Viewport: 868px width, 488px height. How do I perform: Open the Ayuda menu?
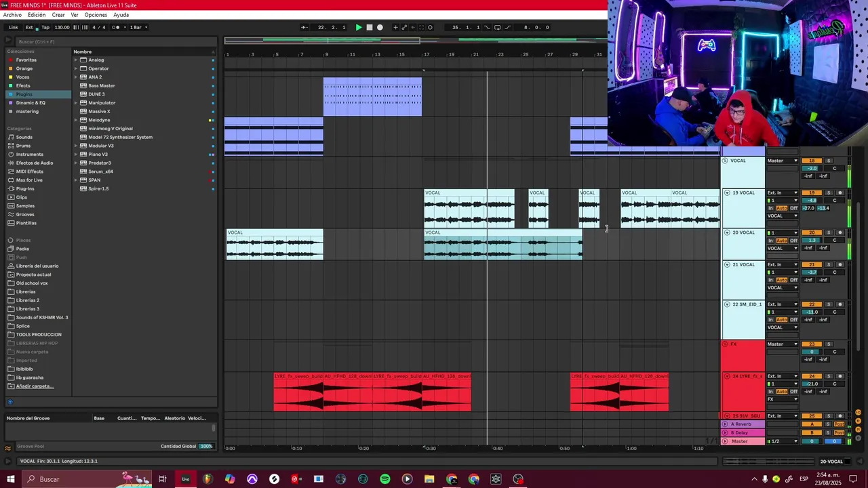121,15
